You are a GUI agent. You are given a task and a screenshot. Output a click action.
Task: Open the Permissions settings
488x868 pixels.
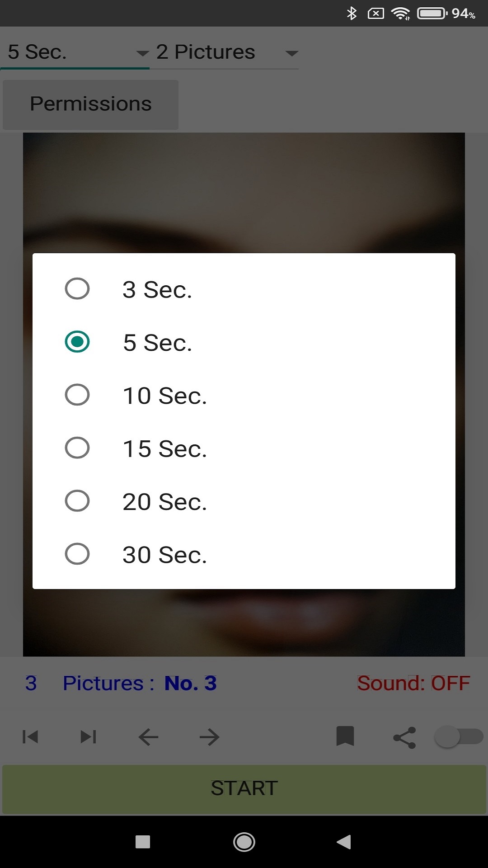pyautogui.click(x=90, y=104)
